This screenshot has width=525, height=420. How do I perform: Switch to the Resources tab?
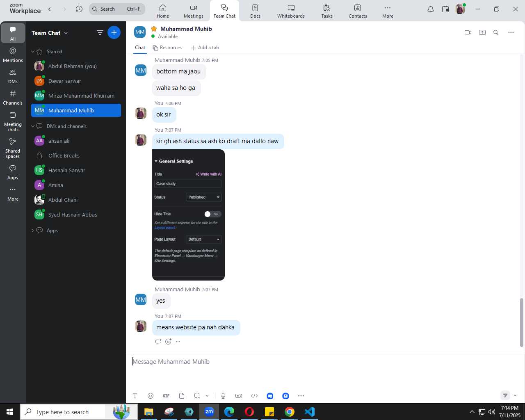(x=167, y=48)
